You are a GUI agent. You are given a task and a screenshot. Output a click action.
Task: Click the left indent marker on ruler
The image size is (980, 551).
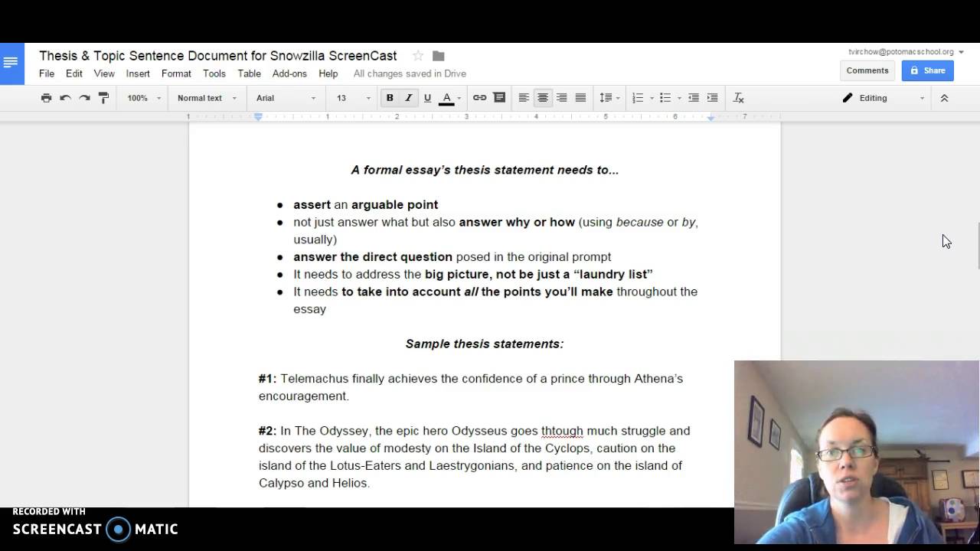click(x=259, y=116)
